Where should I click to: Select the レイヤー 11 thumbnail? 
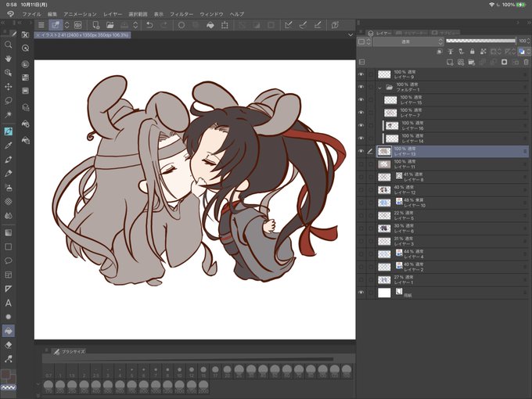pos(384,164)
